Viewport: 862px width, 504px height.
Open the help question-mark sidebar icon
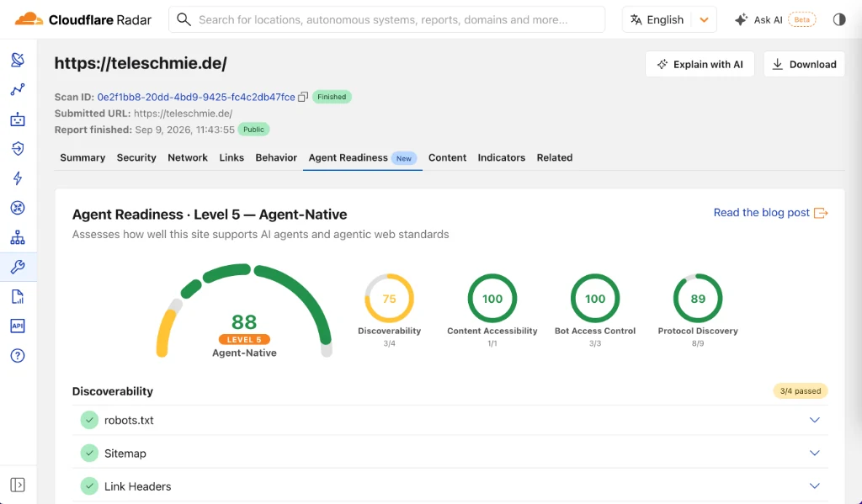(x=18, y=356)
